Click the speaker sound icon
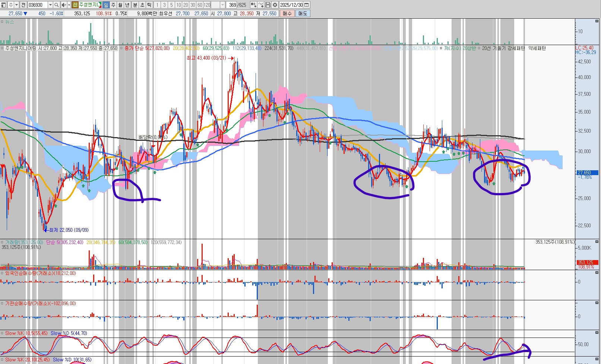The height and width of the screenshot is (364, 601). pos(63,5)
